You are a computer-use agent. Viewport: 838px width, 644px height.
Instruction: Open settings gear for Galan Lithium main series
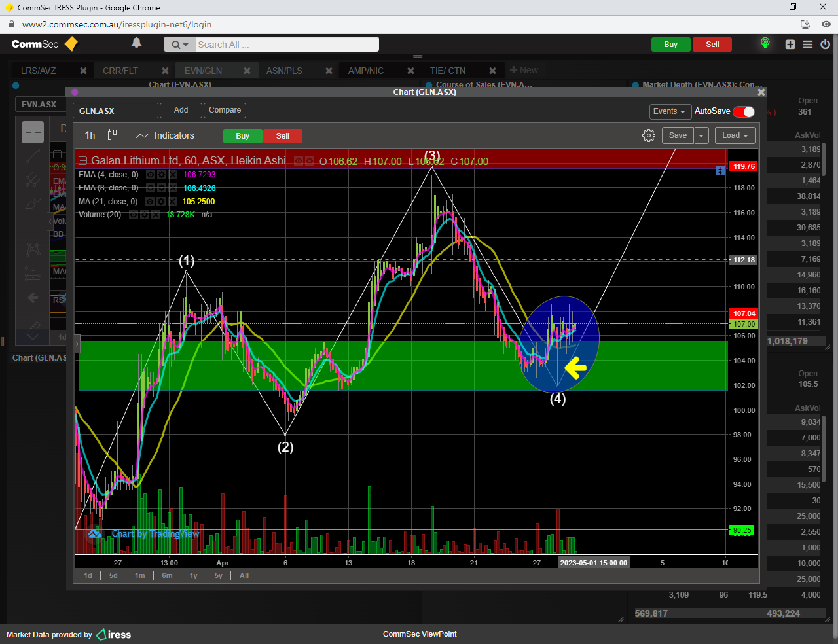(310, 161)
